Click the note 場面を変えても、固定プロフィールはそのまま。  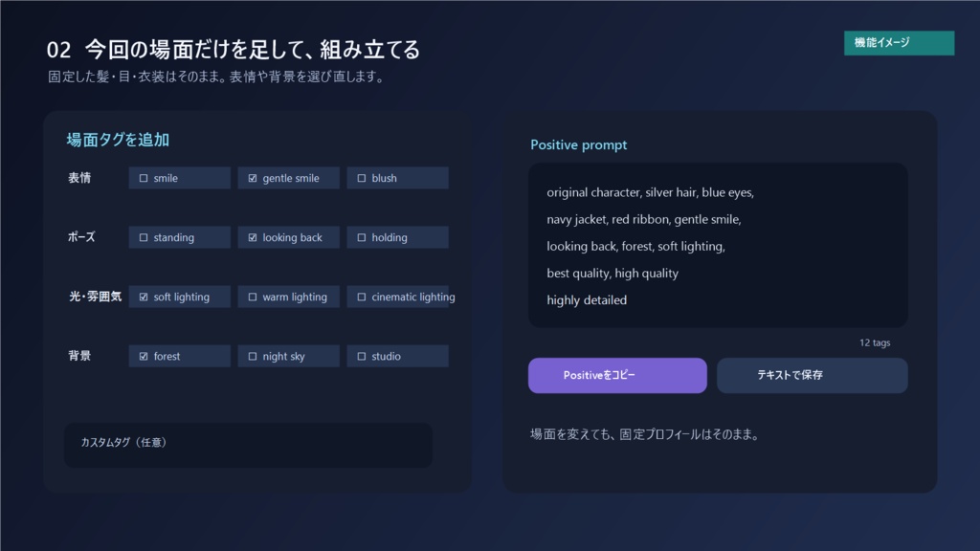pos(646,434)
